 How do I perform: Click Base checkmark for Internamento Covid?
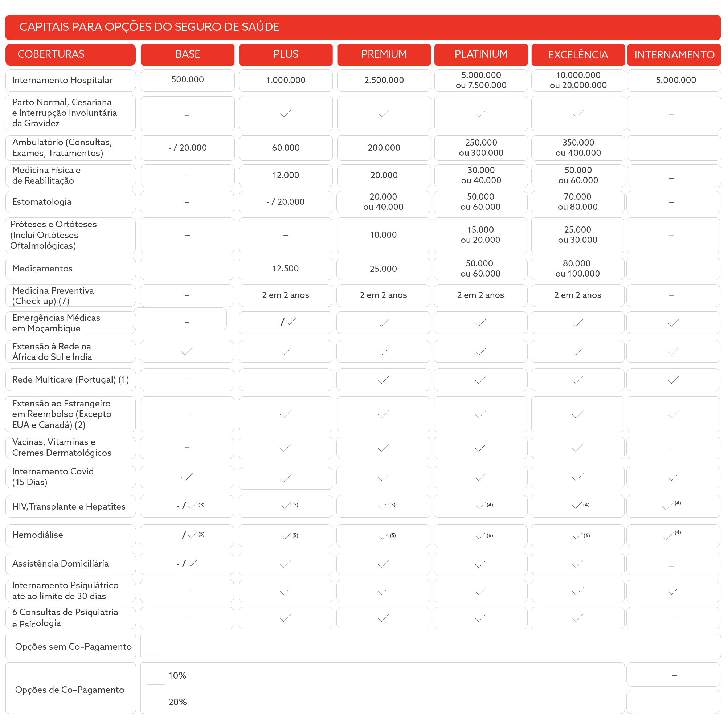(187, 477)
